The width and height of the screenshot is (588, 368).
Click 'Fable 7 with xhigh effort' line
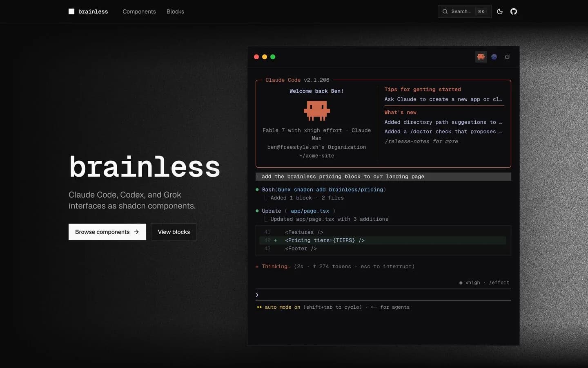[x=316, y=134]
